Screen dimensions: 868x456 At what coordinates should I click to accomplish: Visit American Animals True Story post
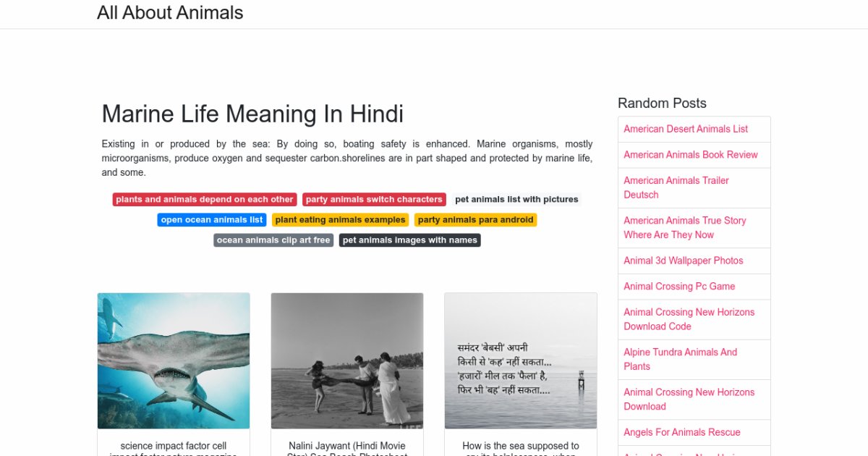[x=684, y=227]
